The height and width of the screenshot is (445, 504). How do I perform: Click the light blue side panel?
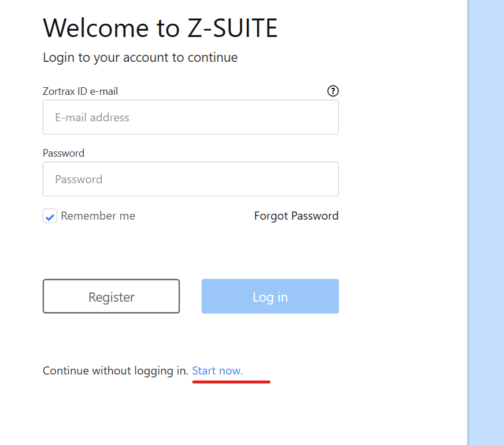point(486,222)
